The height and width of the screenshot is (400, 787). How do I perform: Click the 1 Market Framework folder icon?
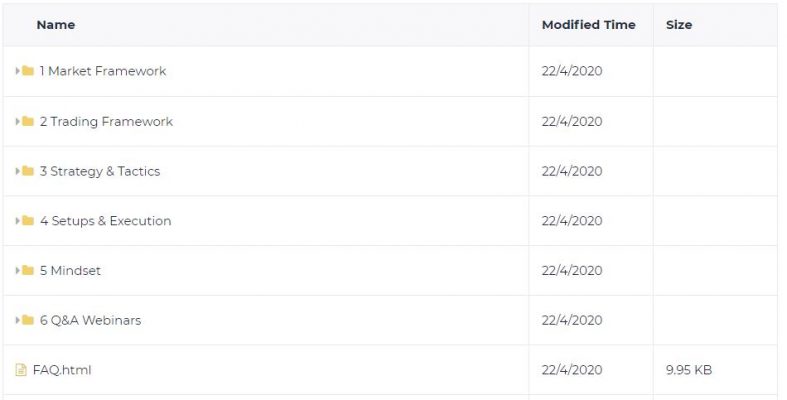28,71
